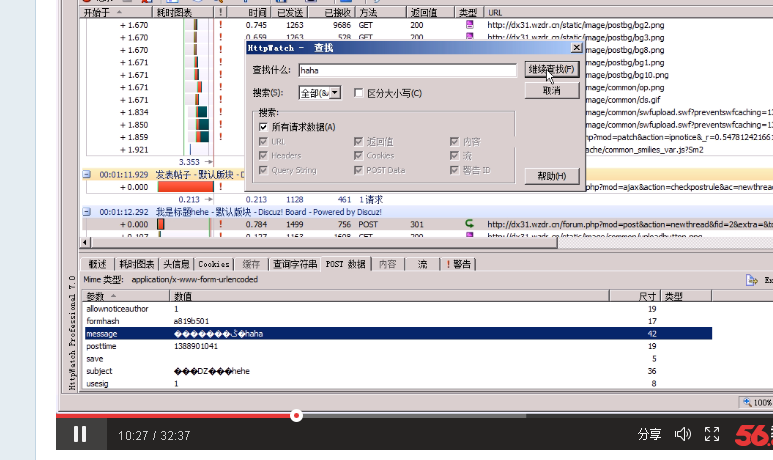773x460 pixels.
Task: Pause the video playback
Action: click(x=79, y=434)
